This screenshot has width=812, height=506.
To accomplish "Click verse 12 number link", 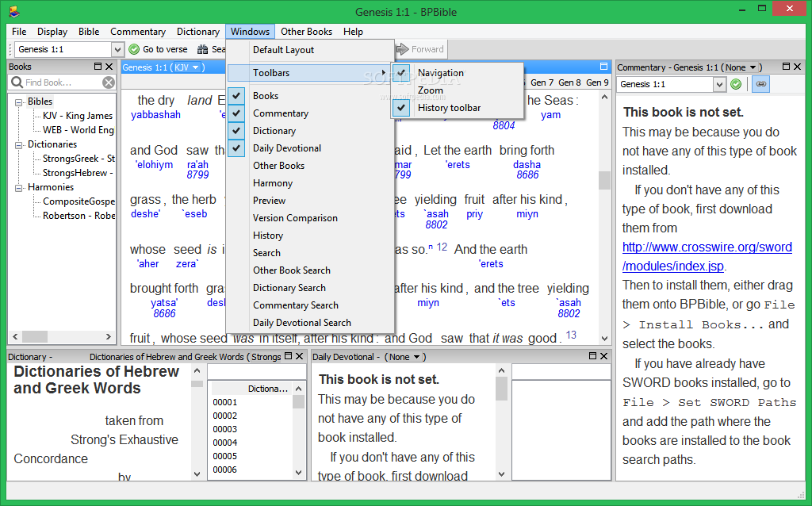I will coord(442,247).
